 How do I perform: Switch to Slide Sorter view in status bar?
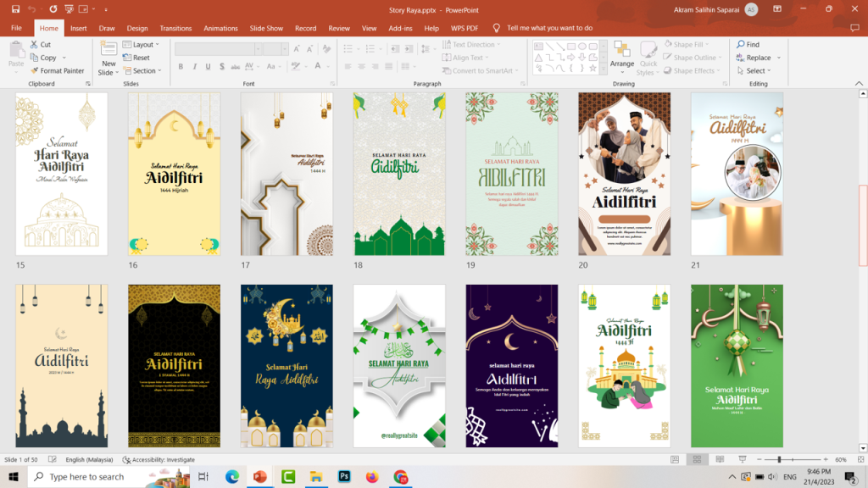click(696, 459)
